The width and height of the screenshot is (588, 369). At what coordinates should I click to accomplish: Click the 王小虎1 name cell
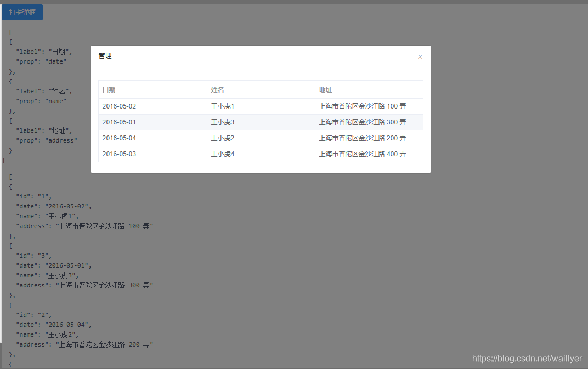coord(261,106)
